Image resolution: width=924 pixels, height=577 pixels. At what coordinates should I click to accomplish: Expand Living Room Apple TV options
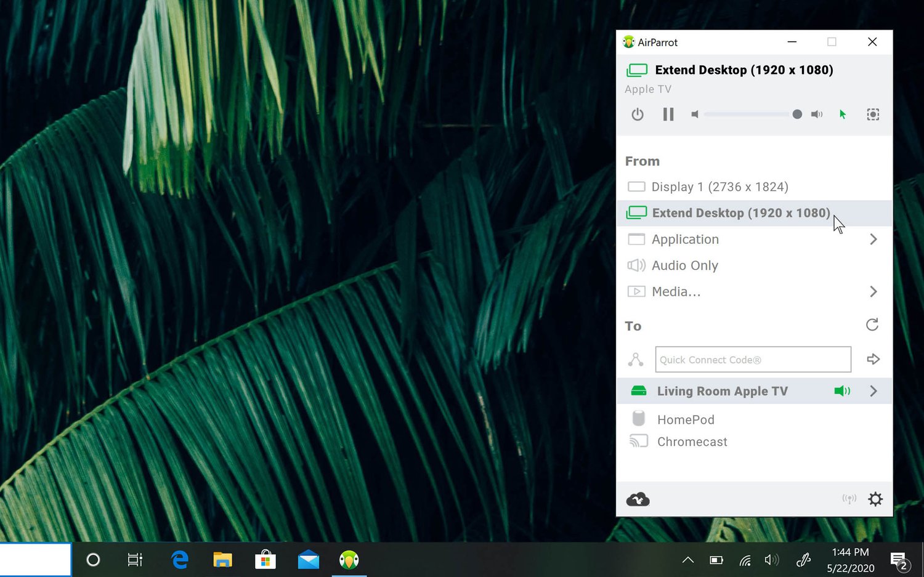click(x=873, y=391)
